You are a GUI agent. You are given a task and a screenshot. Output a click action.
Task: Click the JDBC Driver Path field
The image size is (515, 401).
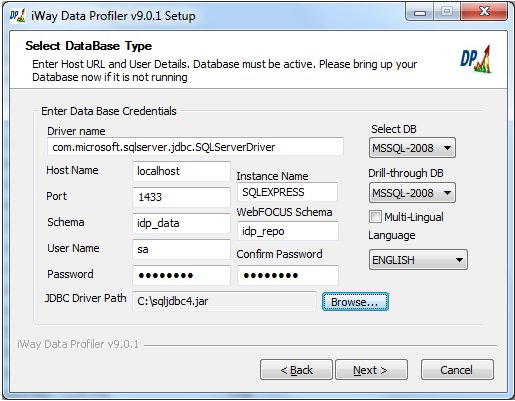coord(224,301)
